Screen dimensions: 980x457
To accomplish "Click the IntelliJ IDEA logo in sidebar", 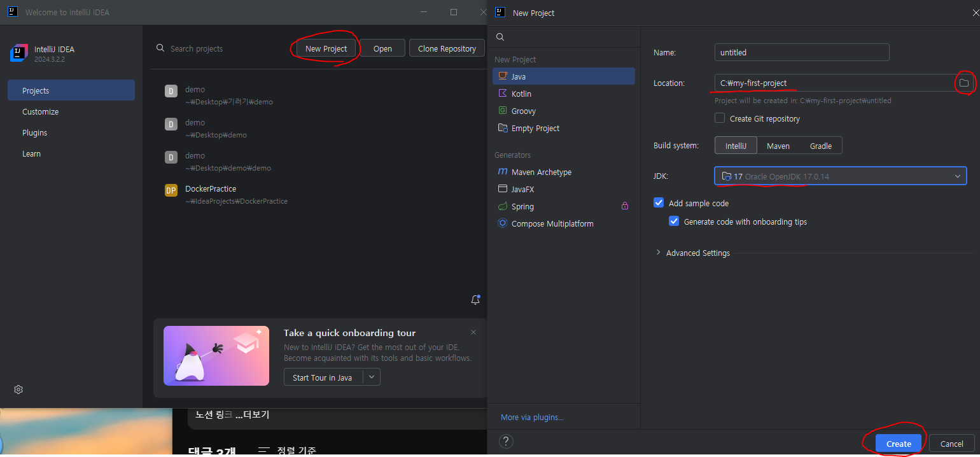I will (19, 53).
